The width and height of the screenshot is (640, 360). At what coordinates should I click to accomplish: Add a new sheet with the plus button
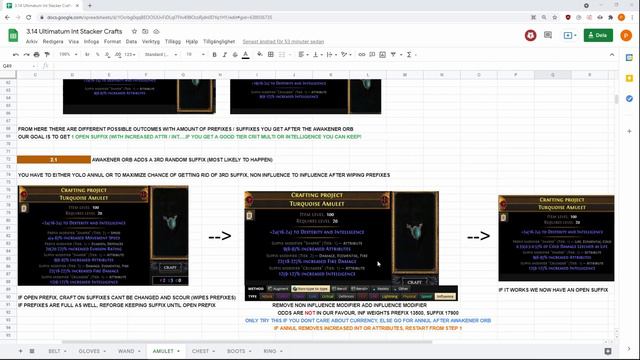point(20,351)
